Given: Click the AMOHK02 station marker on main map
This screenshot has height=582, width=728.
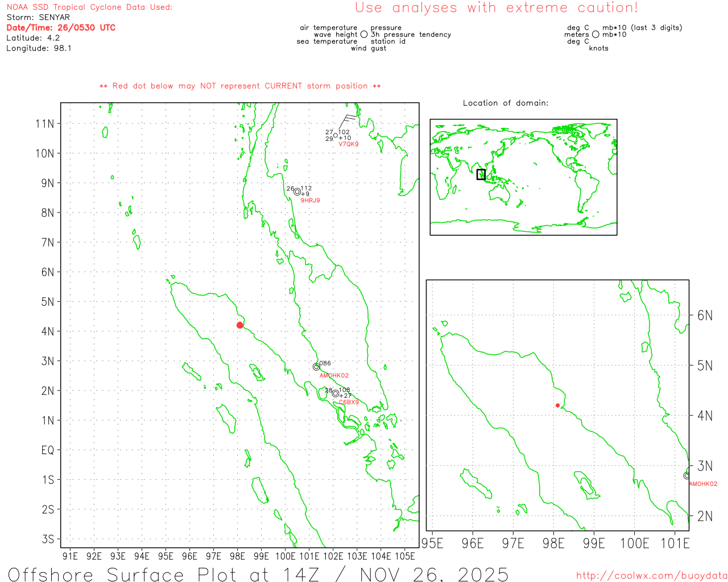Looking at the screenshot, I should (x=316, y=367).
